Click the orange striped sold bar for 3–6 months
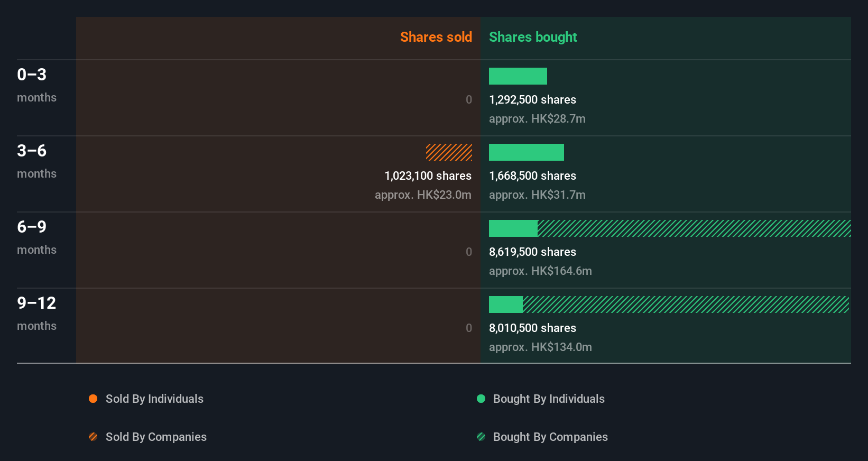 (449, 152)
